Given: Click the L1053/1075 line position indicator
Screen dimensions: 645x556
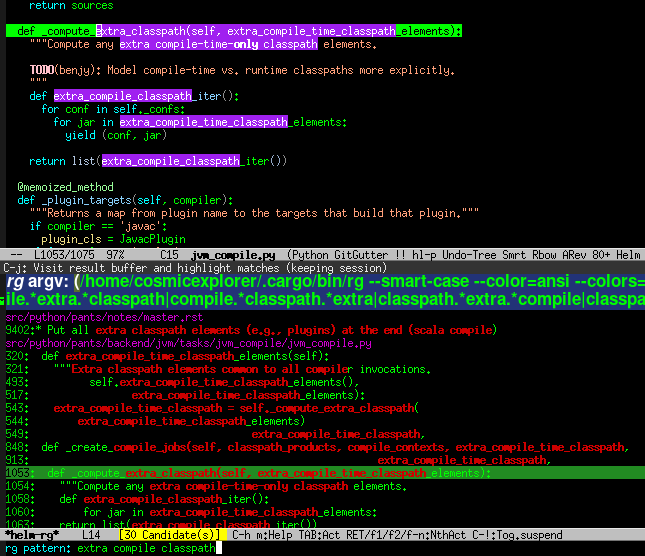Looking at the screenshot, I should point(64,255).
